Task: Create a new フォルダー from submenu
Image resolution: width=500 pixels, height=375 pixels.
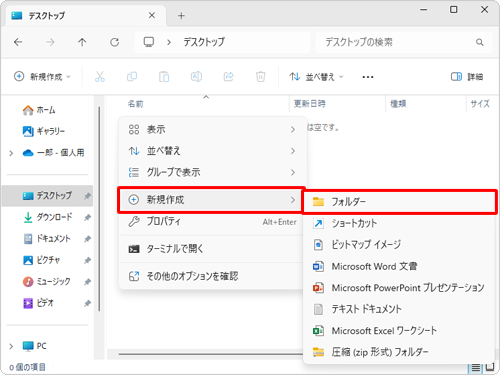Action: [x=399, y=202]
